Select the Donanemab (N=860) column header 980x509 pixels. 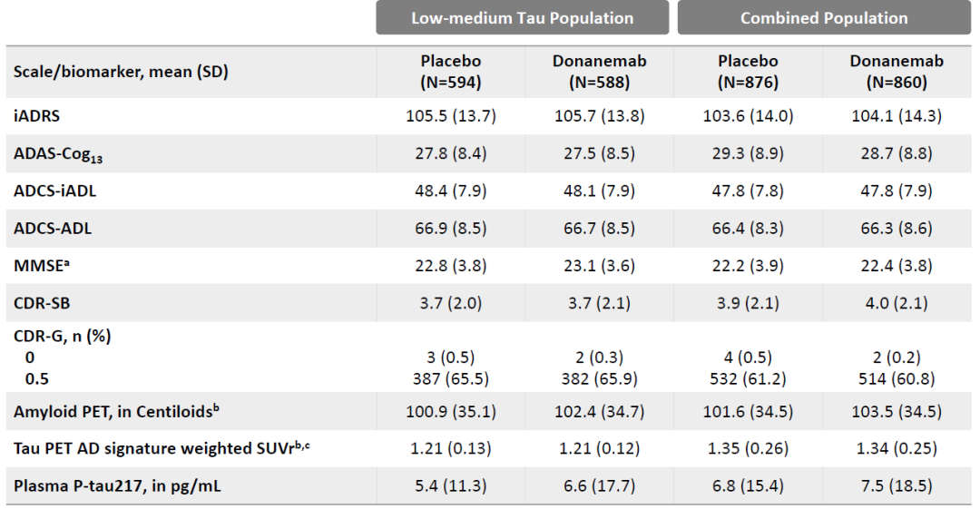(x=897, y=72)
